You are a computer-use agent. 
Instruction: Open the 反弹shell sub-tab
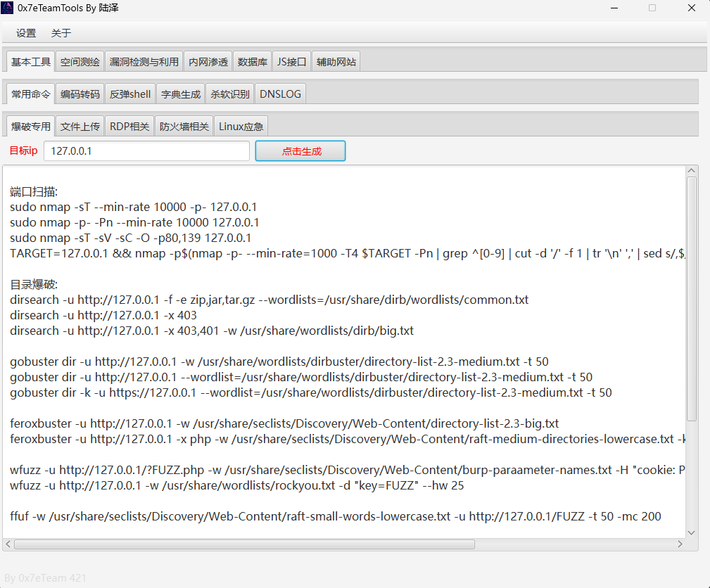point(130,94)
